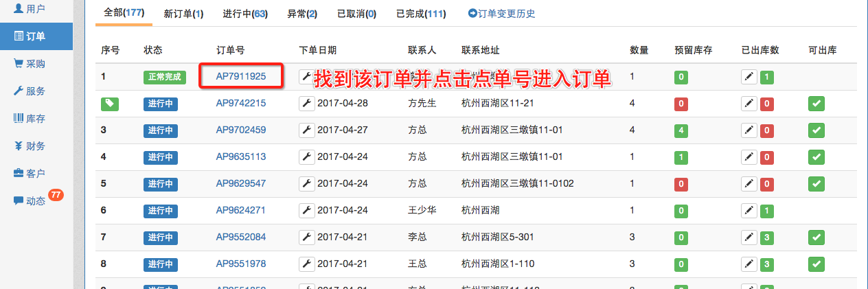Click reserved stock badge 4 in AP9702459 row
This screenshot has height=289, width=868.
(x=681, y=130)
